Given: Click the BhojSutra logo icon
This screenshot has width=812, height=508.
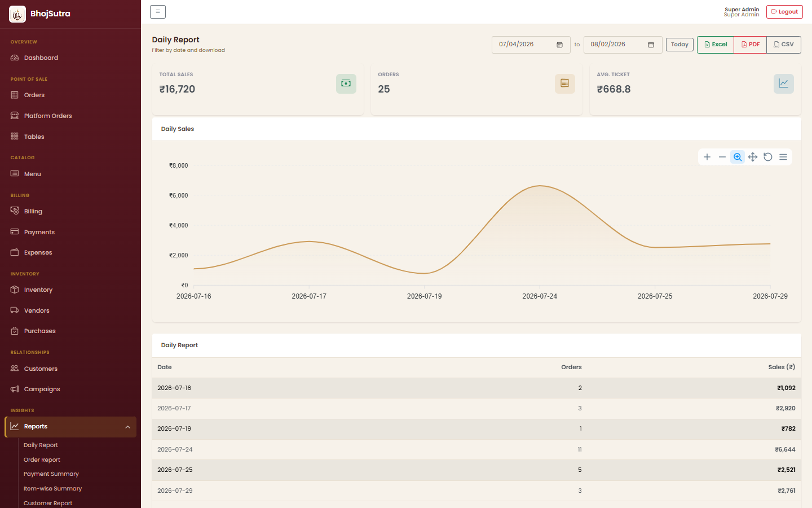Looking at the screenshot, I should tap(17, 14).
